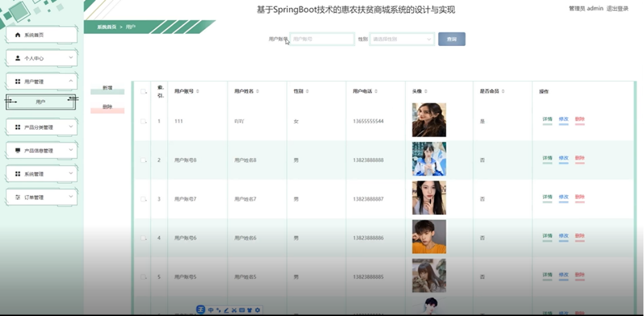Tick the select-all checkbox in table header

click(x=143, y=92)
